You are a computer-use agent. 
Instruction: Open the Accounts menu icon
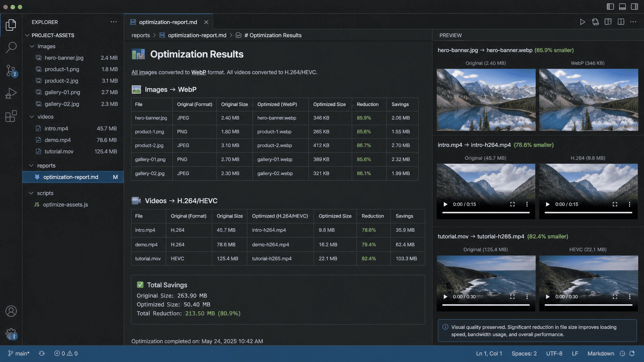11,311
